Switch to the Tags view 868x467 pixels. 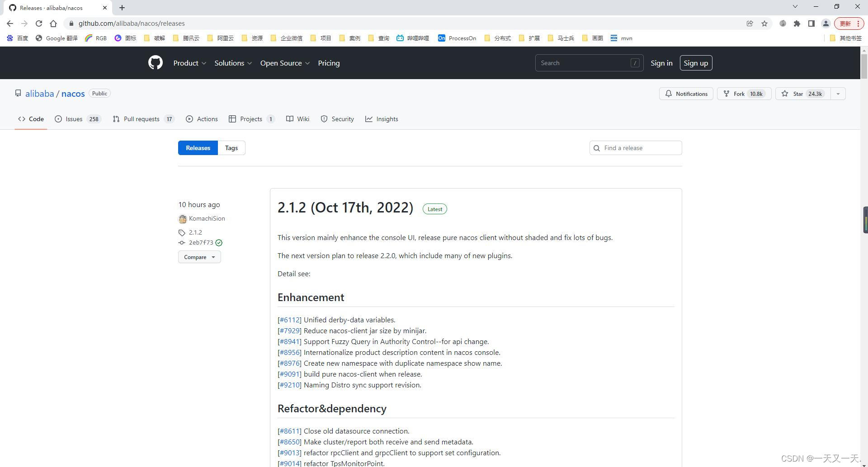(231, 148)
